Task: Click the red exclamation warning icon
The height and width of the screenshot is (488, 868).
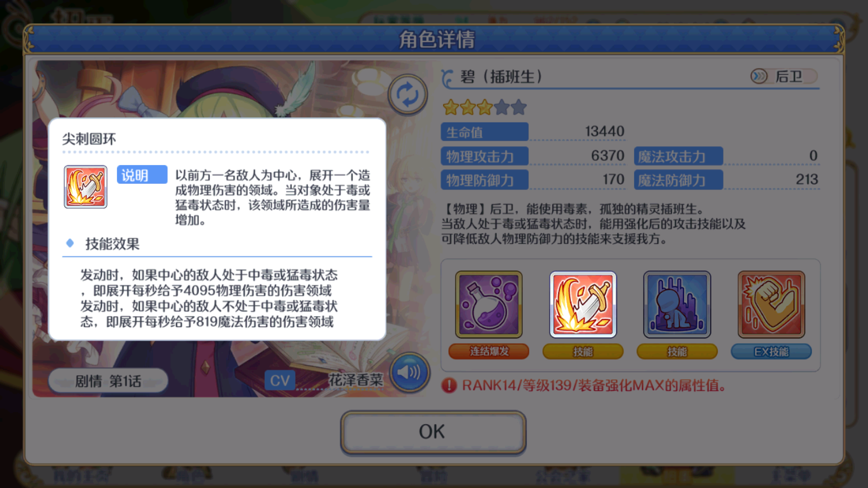Action: coord(449,385)
